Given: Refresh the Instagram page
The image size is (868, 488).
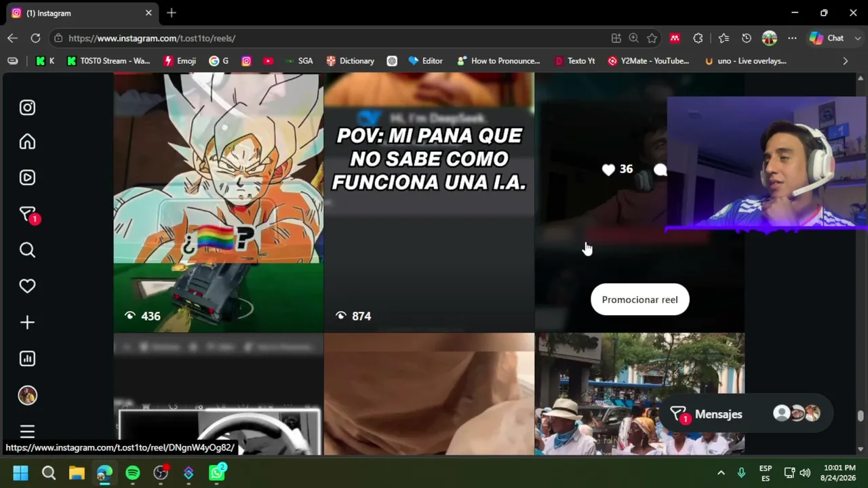Looking at the screenshot, I should 35,38.
